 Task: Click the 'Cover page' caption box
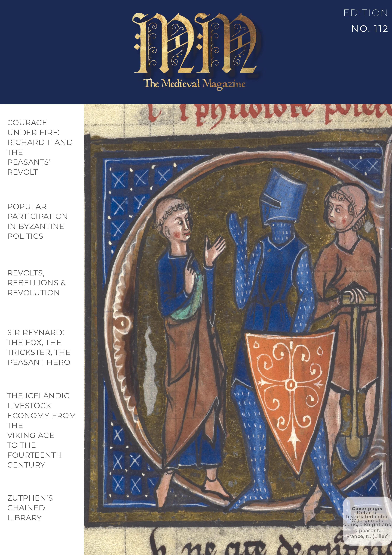(367, 521)
